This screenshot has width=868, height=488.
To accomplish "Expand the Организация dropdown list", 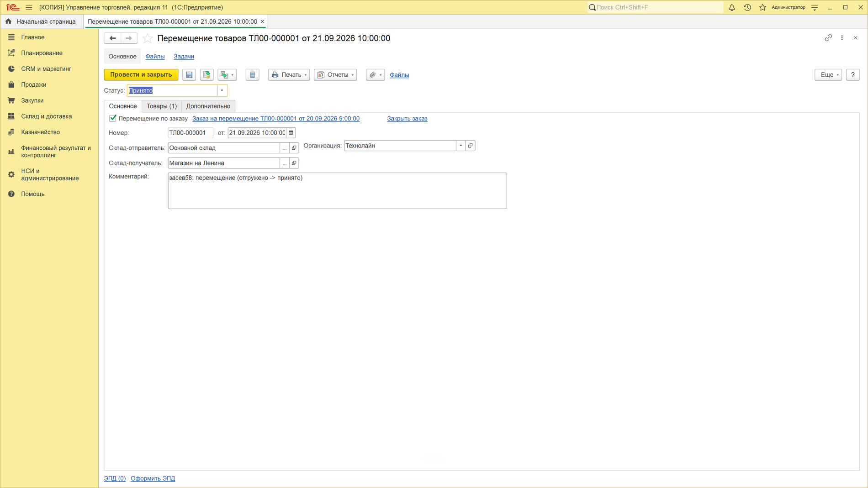I will (x=460, y=146).
